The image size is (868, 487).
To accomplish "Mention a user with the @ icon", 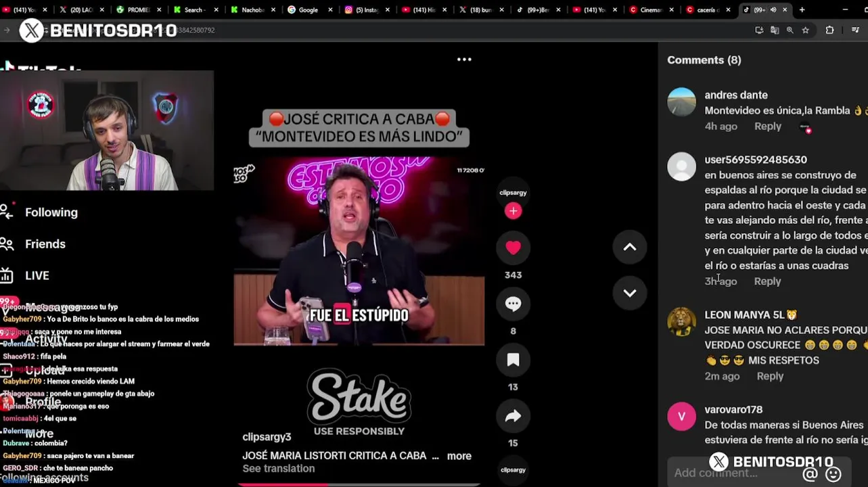I will click(810, 474).
